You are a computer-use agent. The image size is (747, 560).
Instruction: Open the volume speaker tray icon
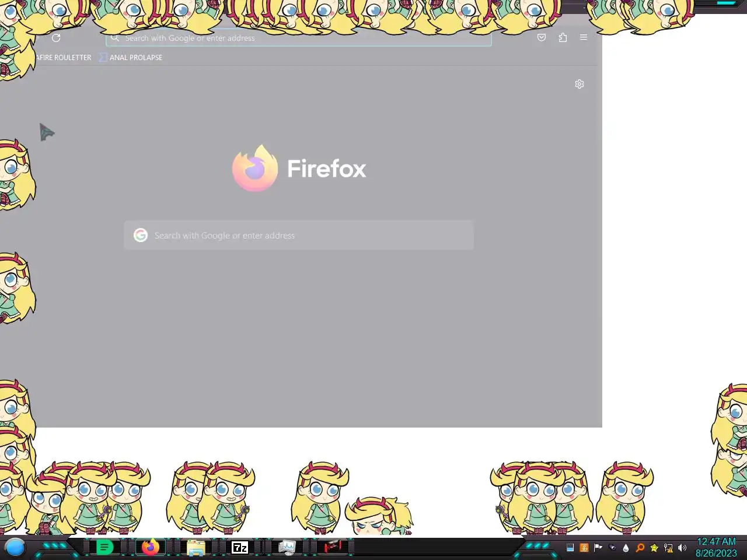682,548
